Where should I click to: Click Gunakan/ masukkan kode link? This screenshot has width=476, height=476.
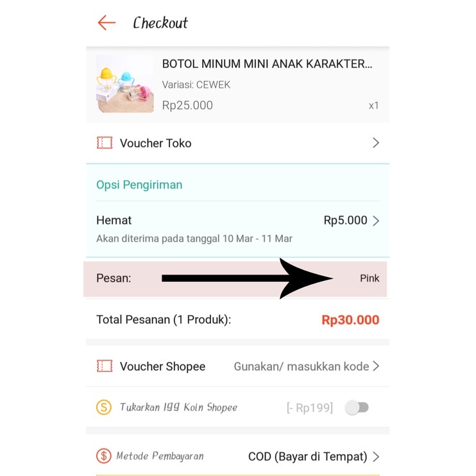click(301, 366)
